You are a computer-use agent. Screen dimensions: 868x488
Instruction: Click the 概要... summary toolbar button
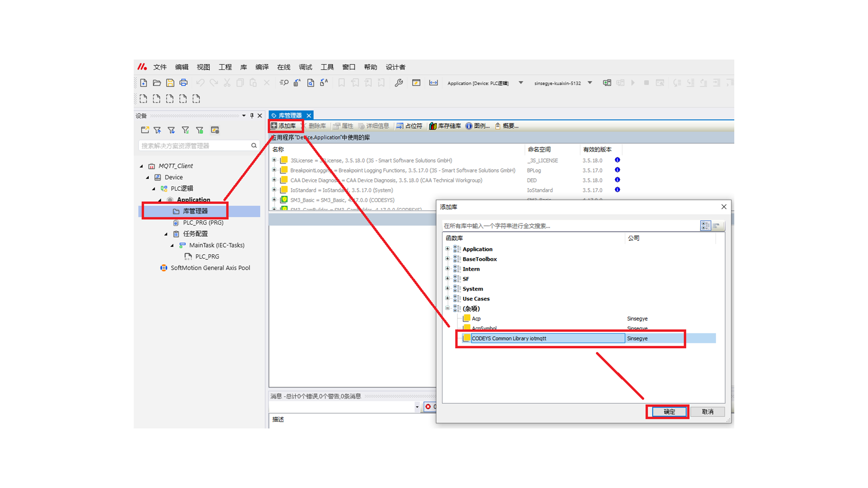pos(507,126)
